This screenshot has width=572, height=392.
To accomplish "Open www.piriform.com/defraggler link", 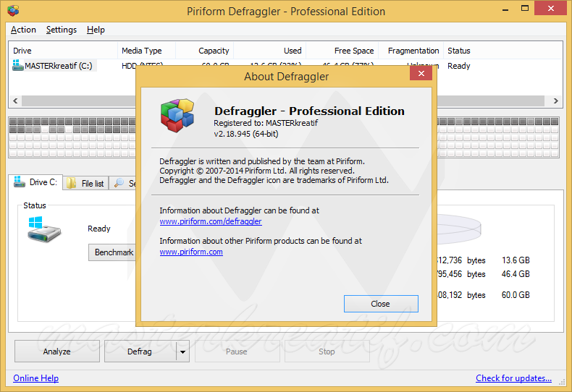I will [211, 221].
